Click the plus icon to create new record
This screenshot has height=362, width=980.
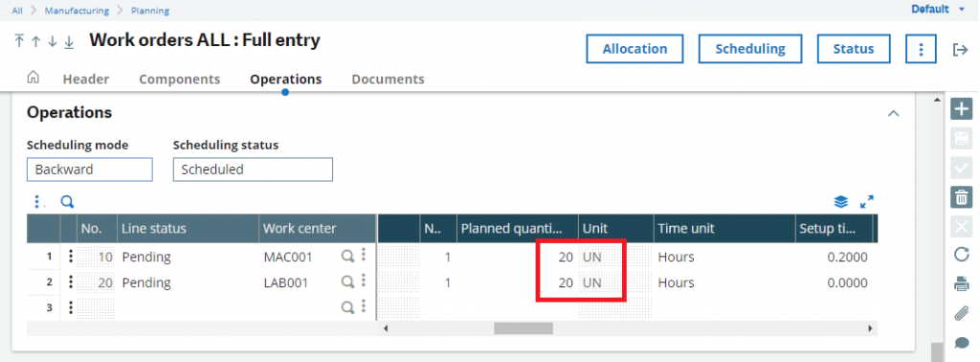point(961,109)
